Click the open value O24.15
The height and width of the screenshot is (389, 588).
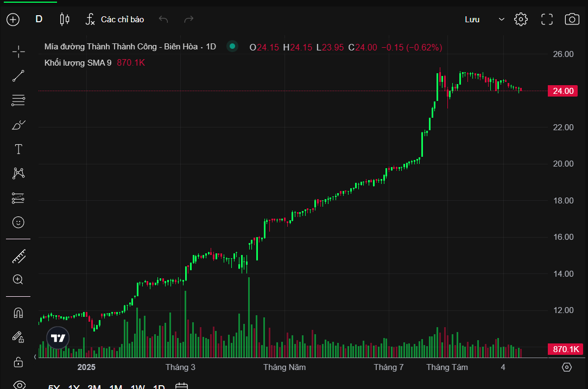(264, 48)
